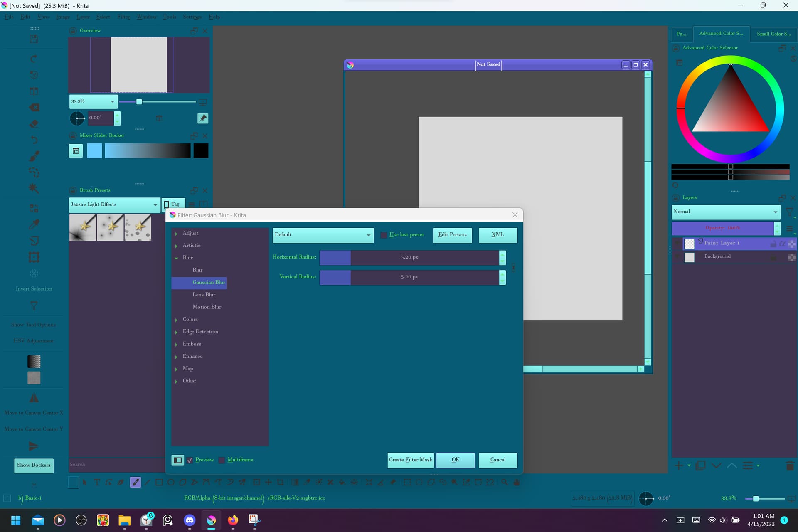Select the Text tool in toolbox
798x532 pixels.
pos(97,482)
